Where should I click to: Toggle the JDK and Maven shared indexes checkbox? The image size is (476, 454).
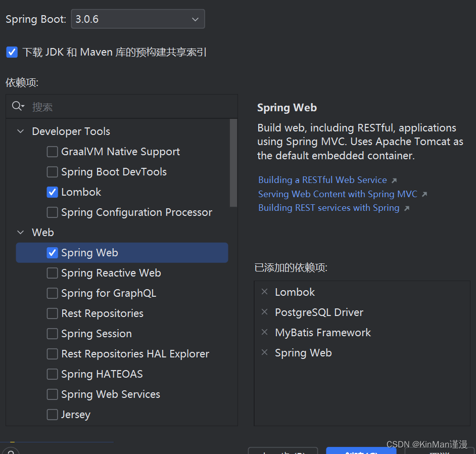12,52
